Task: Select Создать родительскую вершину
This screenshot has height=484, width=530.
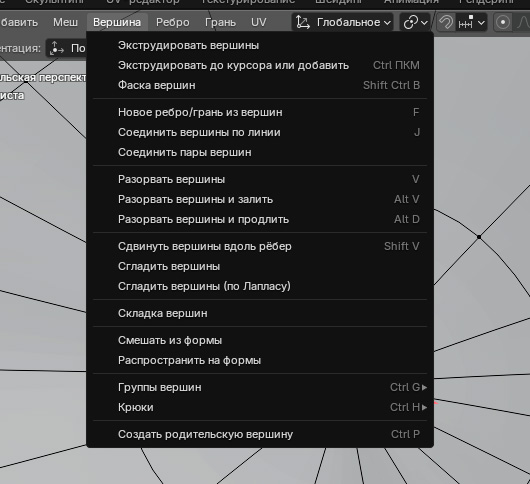Action: [260, 434]
